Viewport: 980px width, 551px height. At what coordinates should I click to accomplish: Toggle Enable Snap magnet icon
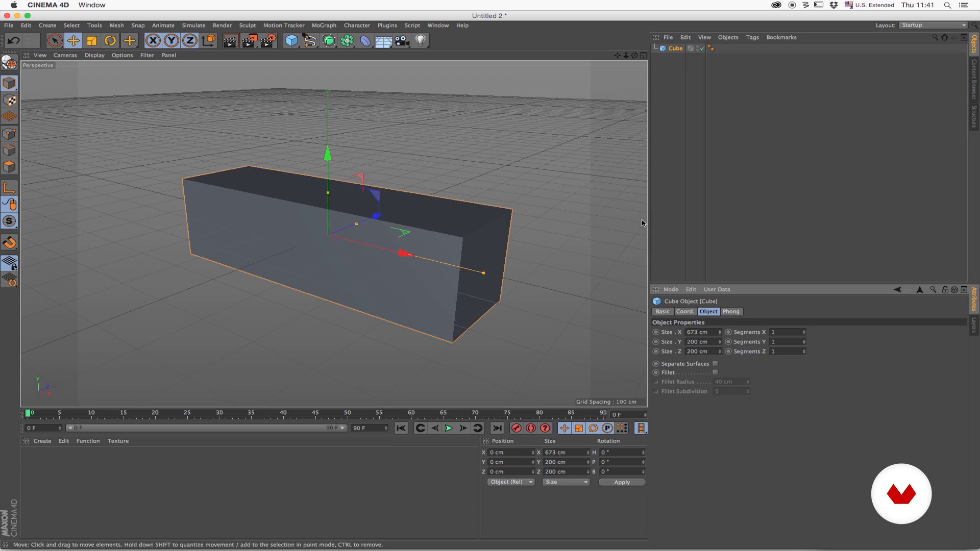[x=9, y=243]
